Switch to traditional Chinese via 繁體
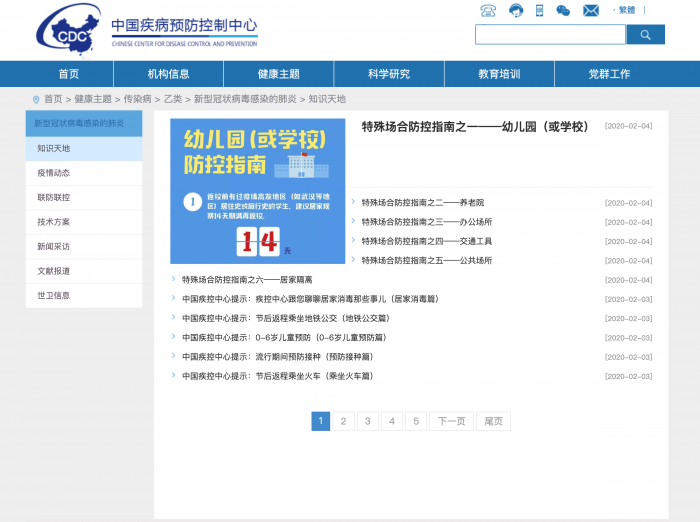 point(626,10)
